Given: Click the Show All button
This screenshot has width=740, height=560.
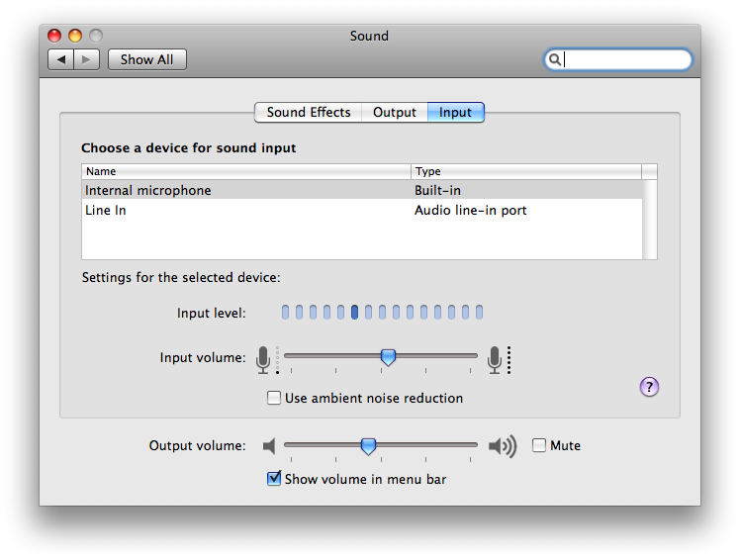Looking at the screenshot, I should point(147,59).
